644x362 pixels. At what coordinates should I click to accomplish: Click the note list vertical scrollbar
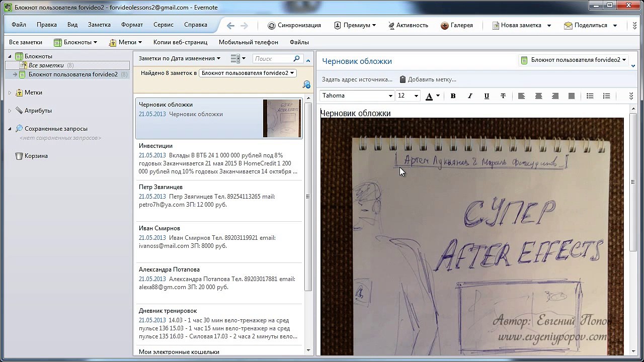pyautogui.click(x=308, y=196)
